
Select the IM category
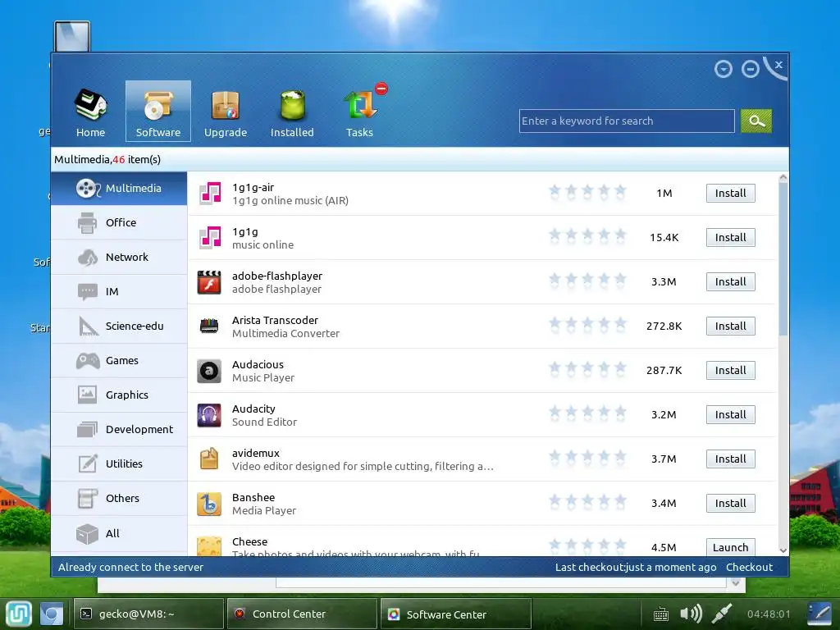click(119, 291)
